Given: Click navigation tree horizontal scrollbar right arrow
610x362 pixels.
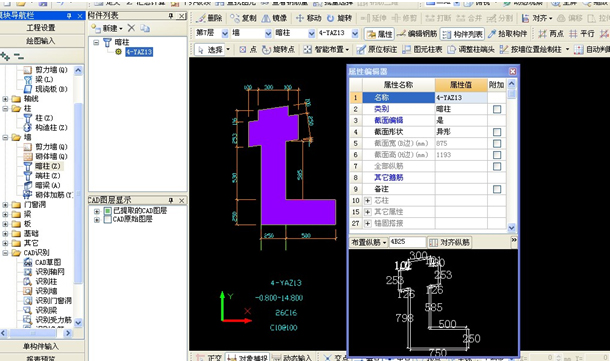Looking at the screenshot, I should 68,333.
